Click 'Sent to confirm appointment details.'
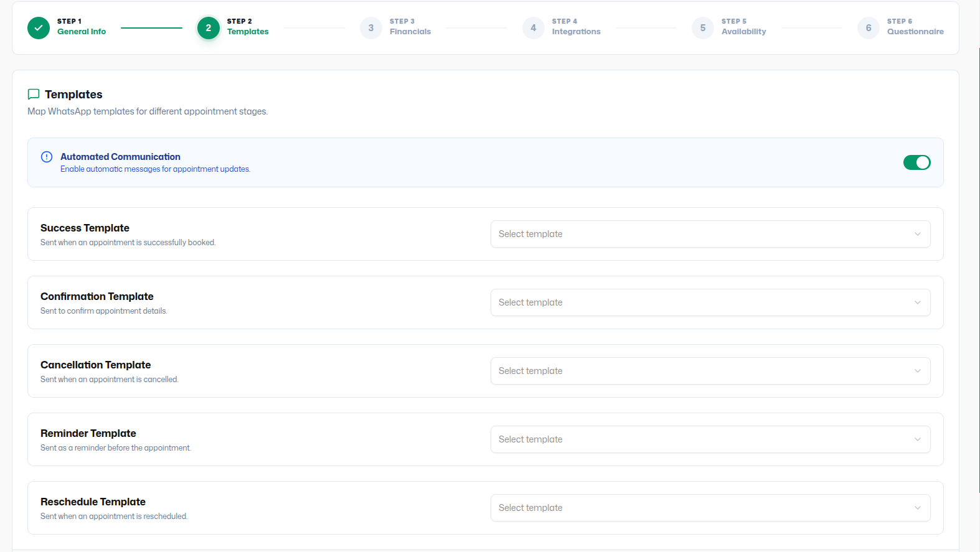The height and width of the screenshot is (552, 980). click(104, 311)
